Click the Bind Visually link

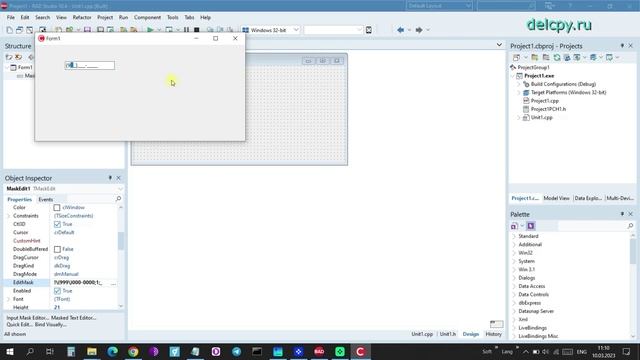51,324
